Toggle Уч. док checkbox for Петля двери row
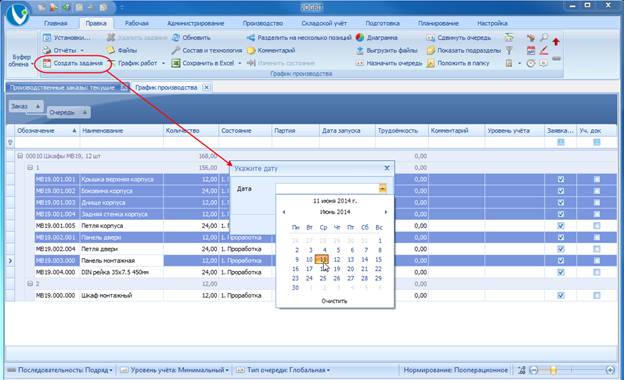624x380 pixels. [597, 249]
